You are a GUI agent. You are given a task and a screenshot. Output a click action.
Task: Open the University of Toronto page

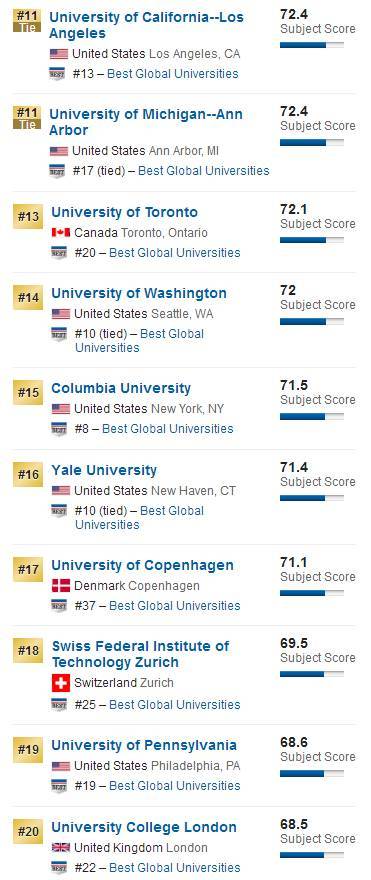coord(125,212)
